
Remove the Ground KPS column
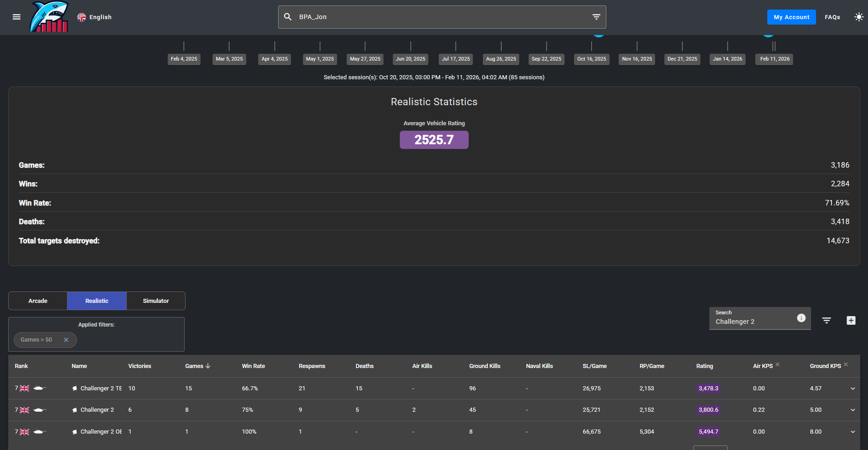pyautogui.click(x=846, y=364)
